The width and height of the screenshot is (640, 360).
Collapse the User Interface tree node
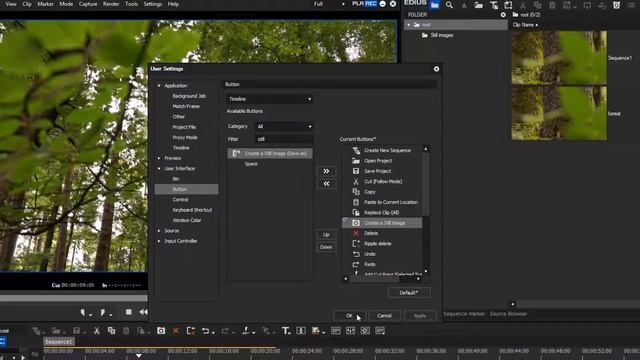pyautogui.click(x=159, y=169)
